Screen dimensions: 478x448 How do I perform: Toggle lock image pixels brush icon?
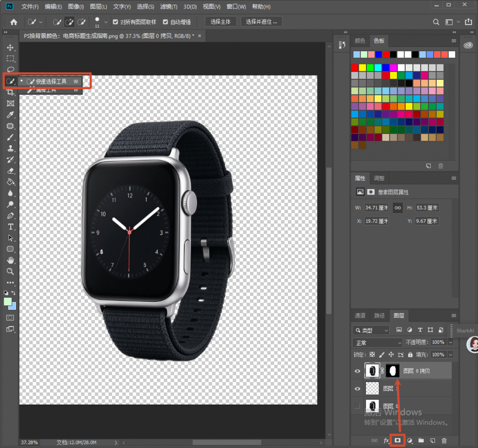point(381,355)
